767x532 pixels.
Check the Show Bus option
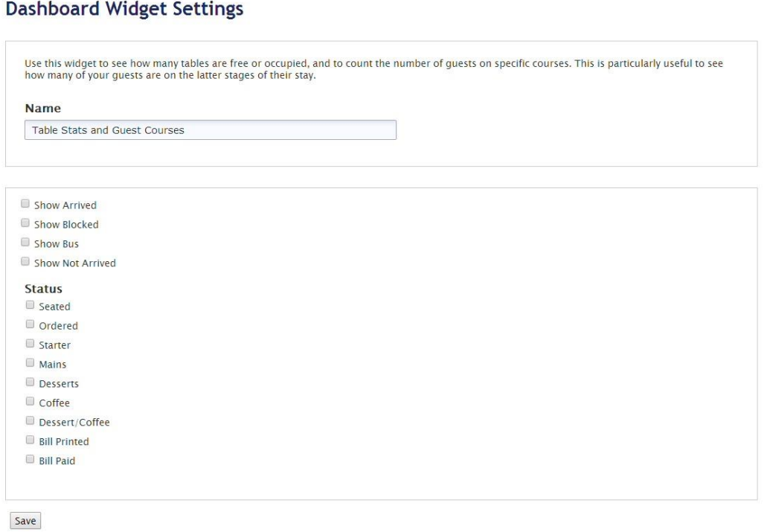pos(25,243)
